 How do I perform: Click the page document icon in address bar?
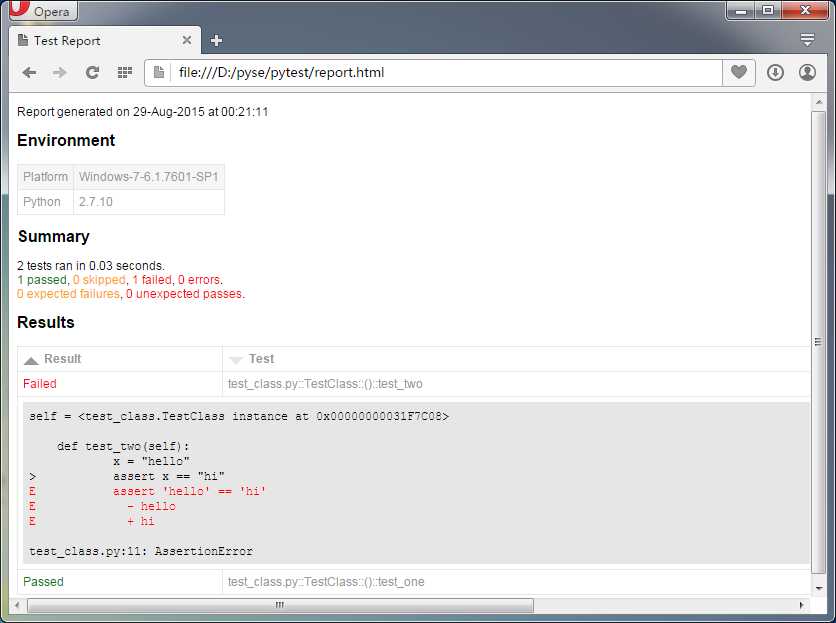pyautogui.click(x=158, y=73)
